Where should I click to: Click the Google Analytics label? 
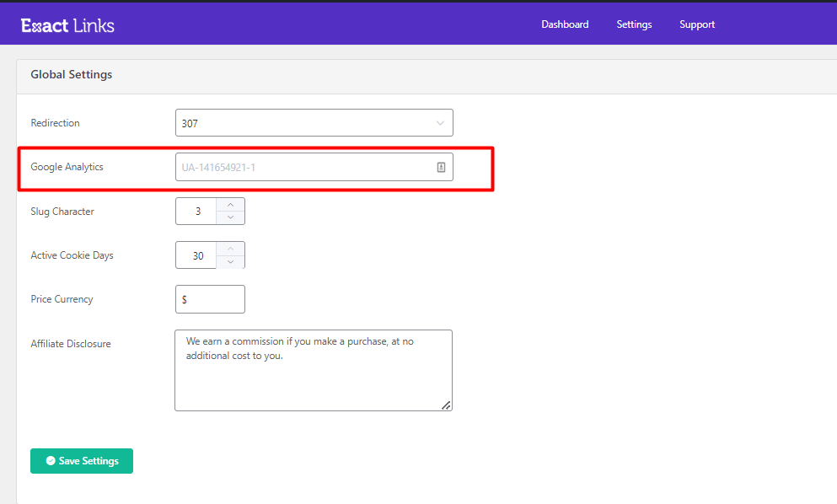[67, 167]
